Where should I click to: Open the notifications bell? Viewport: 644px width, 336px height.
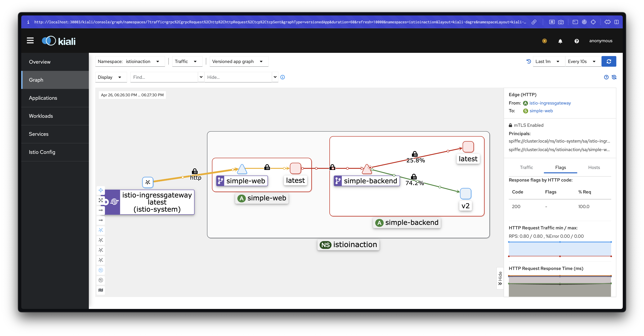[560, 41]
